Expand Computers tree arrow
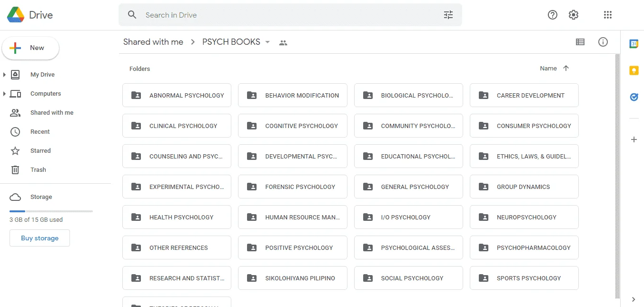Screen dimensions: 644x307 coord(4,94)
